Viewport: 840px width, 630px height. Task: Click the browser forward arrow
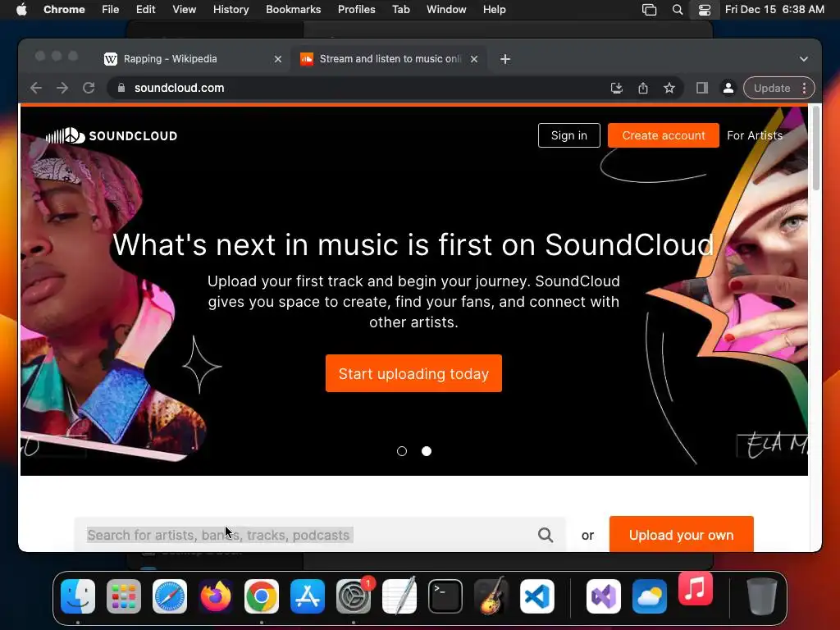[62, 88]
